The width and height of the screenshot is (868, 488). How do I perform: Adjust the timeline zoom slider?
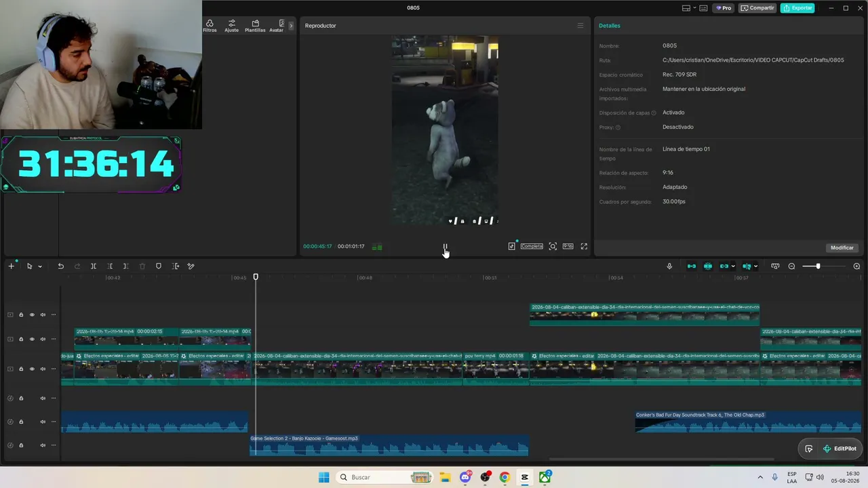[818, 266]
